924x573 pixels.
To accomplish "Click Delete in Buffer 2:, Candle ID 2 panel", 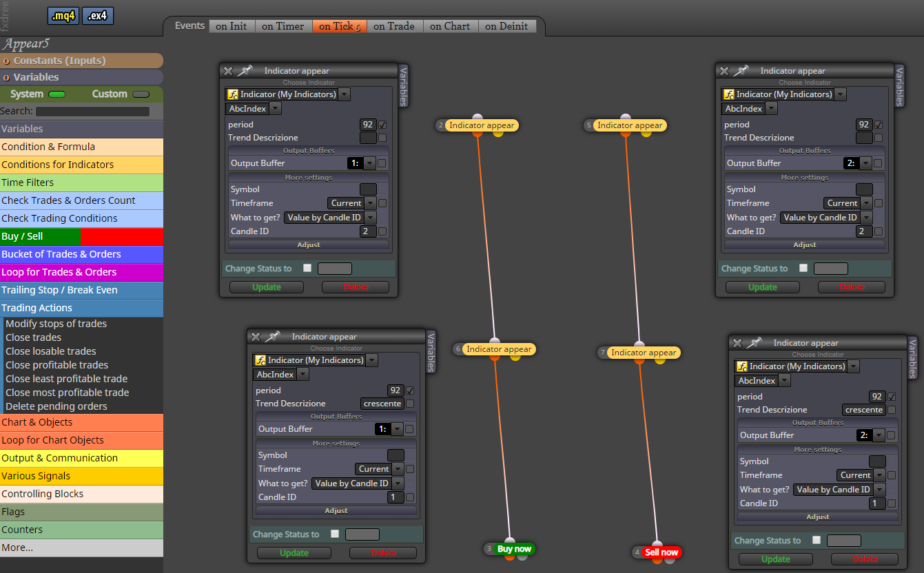I will pyautogui.click(x=852, y=287).
